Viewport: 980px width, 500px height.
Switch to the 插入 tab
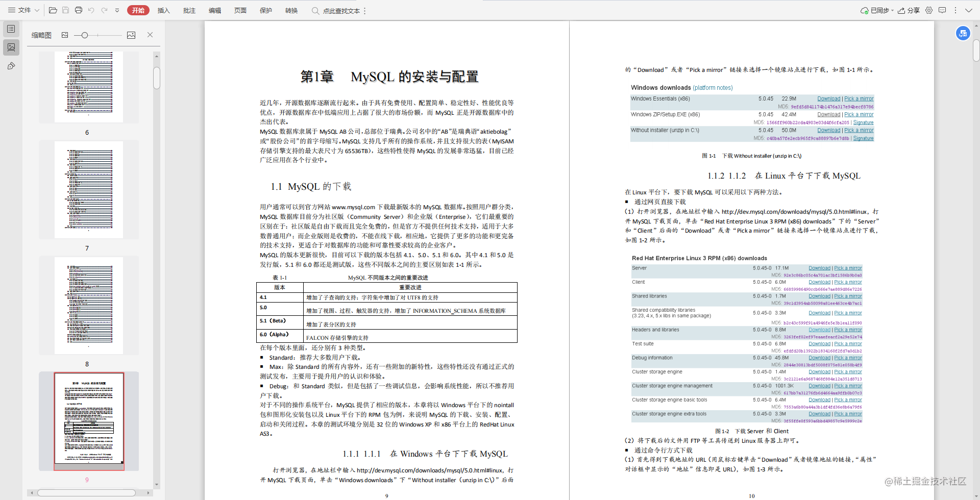coord(163,10)
